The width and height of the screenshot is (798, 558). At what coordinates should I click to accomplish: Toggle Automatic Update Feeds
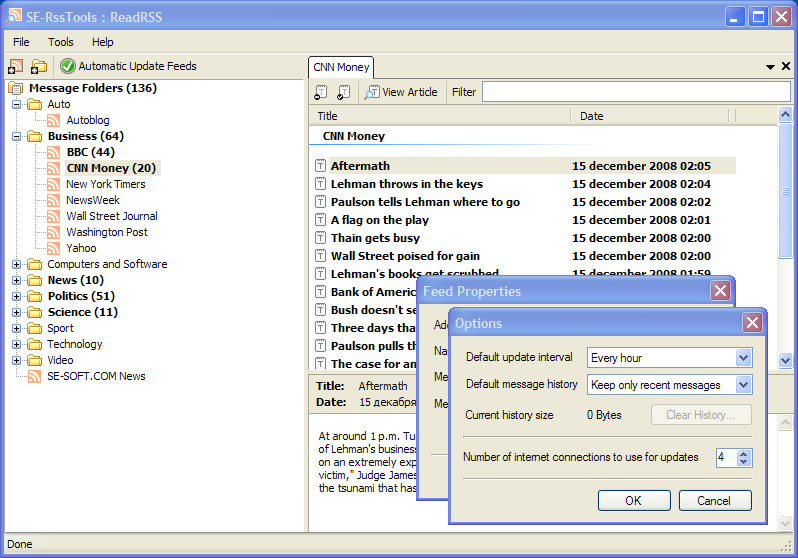[128, 66]
